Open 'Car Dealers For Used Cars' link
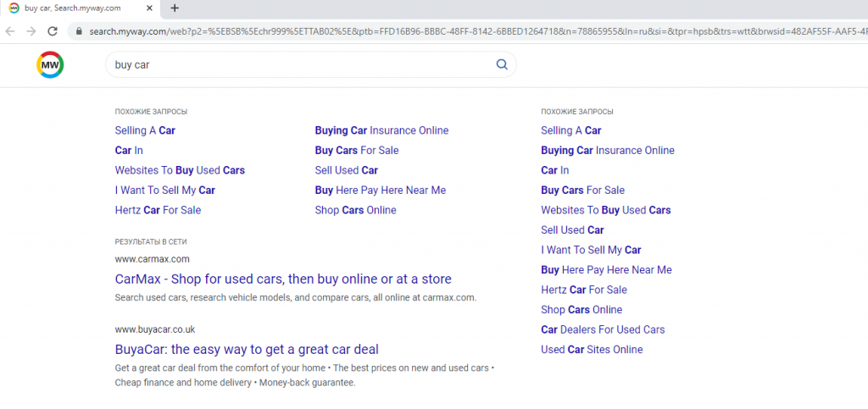Image resolution: width=868 pixels, height=409 pixels. (x=603, y=329)
